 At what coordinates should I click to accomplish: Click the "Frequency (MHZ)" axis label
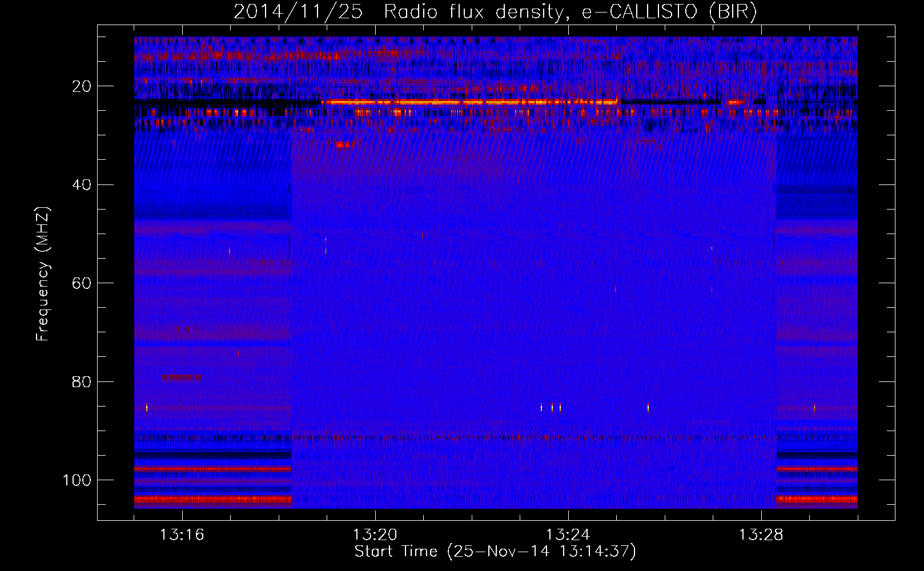(x=43, y=274)
